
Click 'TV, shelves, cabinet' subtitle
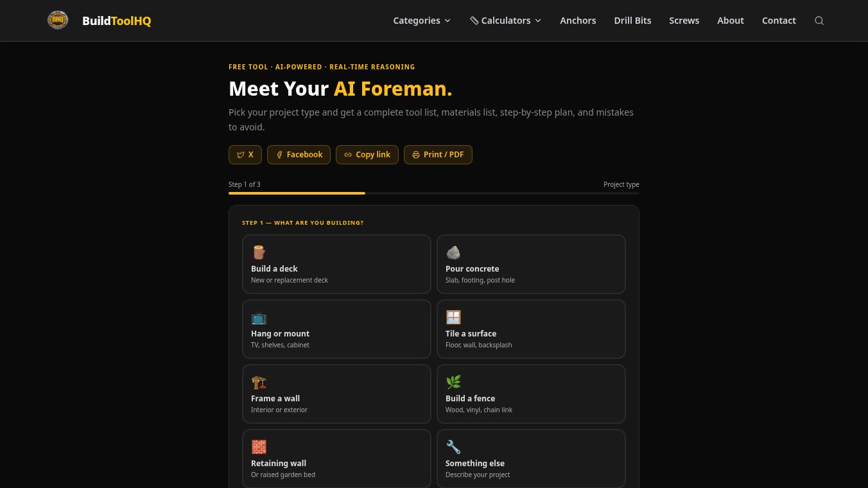(x=280, y=345)
